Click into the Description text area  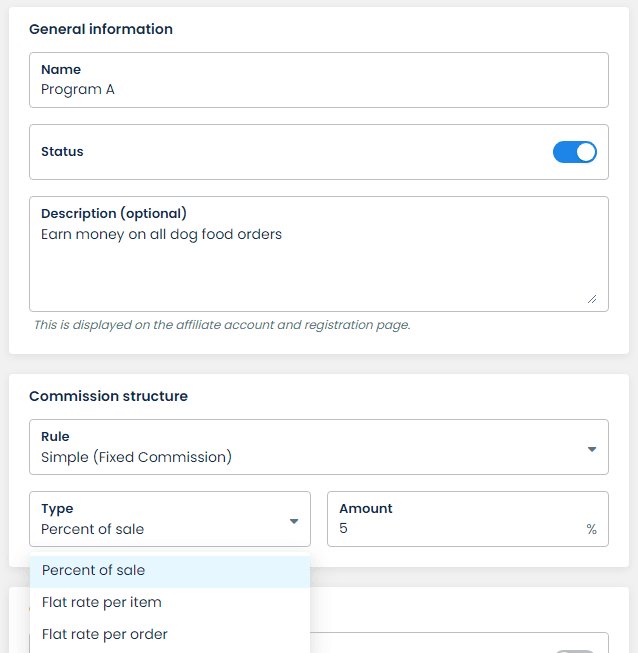tap(319, 254)
